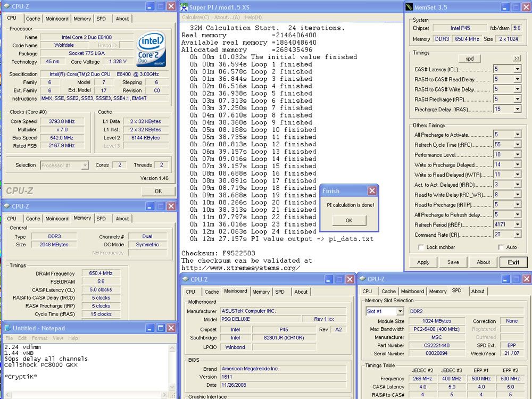Close the Finish dialog with the X
This screenshot has height=399, width=532.
tap(372, 190)
